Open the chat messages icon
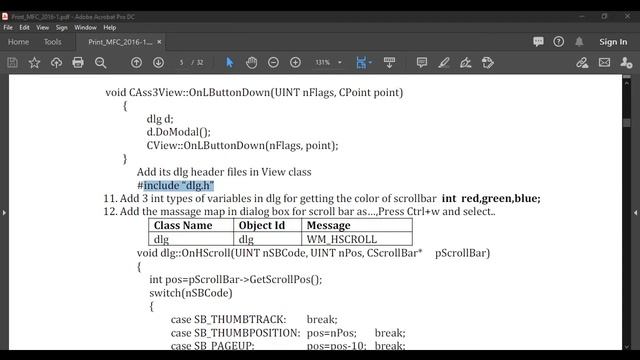This screenshot has width=640, height=360. click(538, 42)
